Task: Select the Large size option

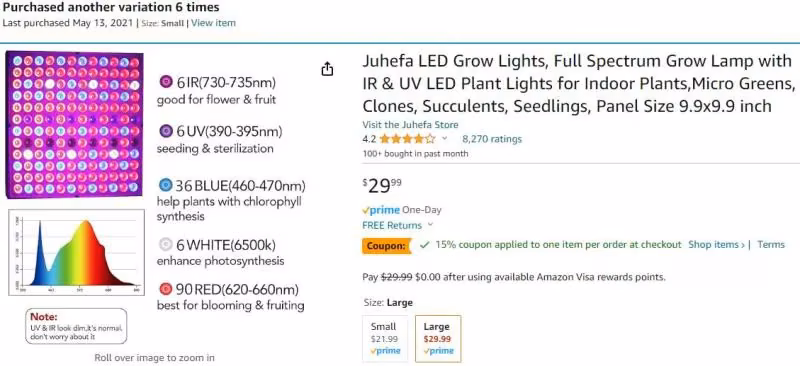Action: point(438,338)
